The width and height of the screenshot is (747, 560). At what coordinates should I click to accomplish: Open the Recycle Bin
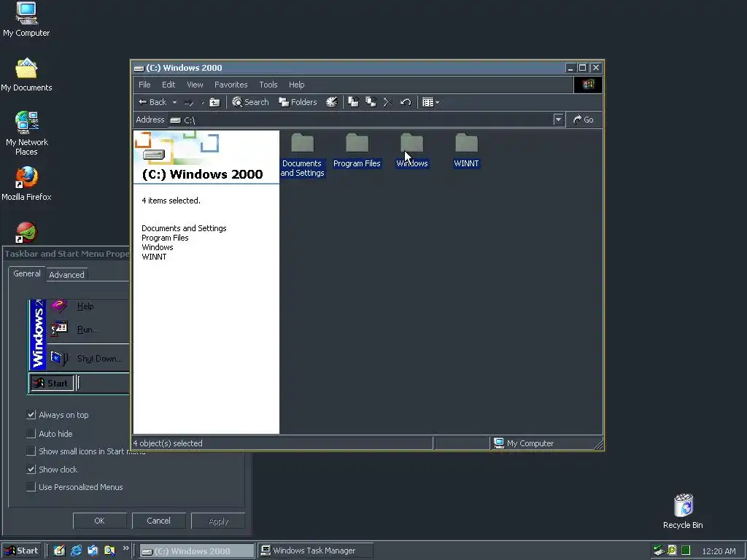[683, 511]
